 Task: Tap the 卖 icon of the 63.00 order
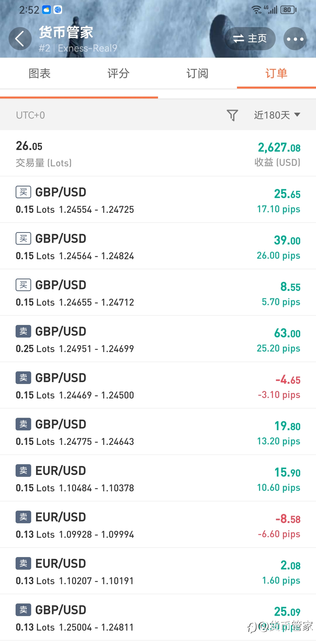[x=23, y=331]
